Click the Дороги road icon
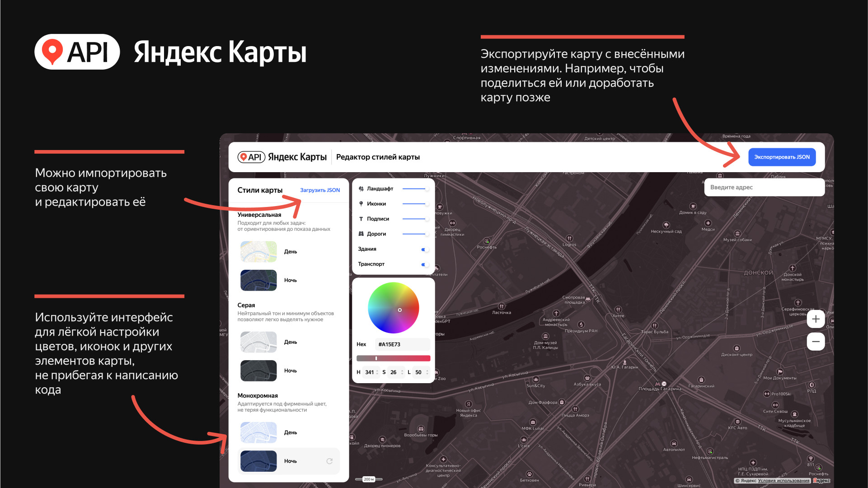This screenshot has height=488, width=868. [361, 234]
